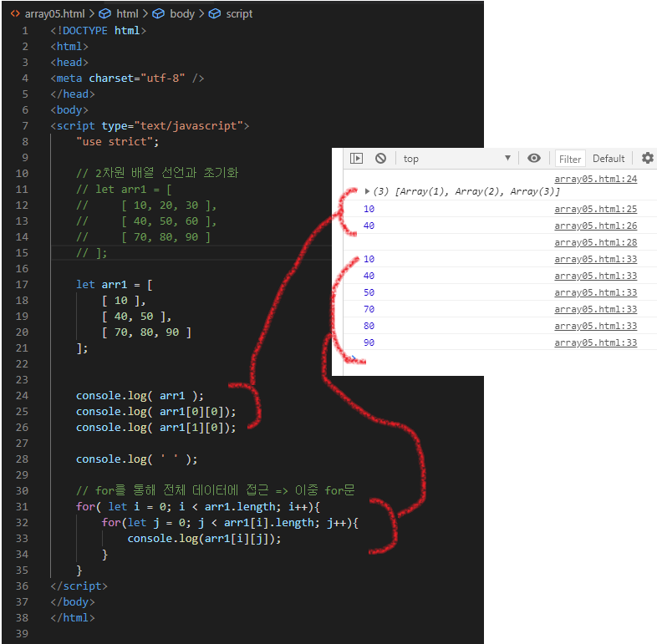657x644 pixels.
Task: Select the html breadcrumb segment
Action: (127, 14)
